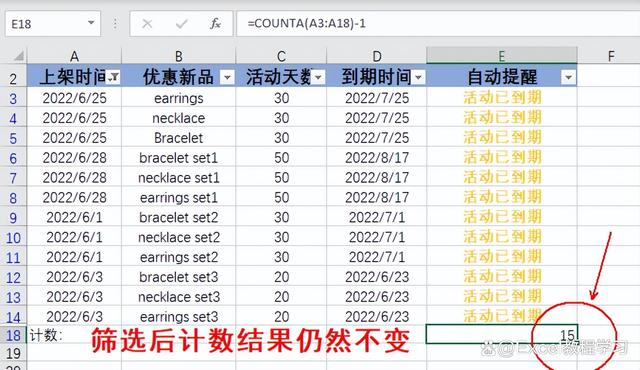The width and height of the screenshot is (640, 370).
Task: Select column F header
Action: [x=611, y=56]
